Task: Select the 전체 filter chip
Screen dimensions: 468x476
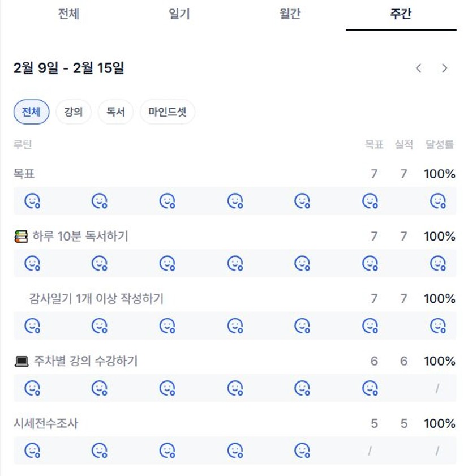Action: 32,112
